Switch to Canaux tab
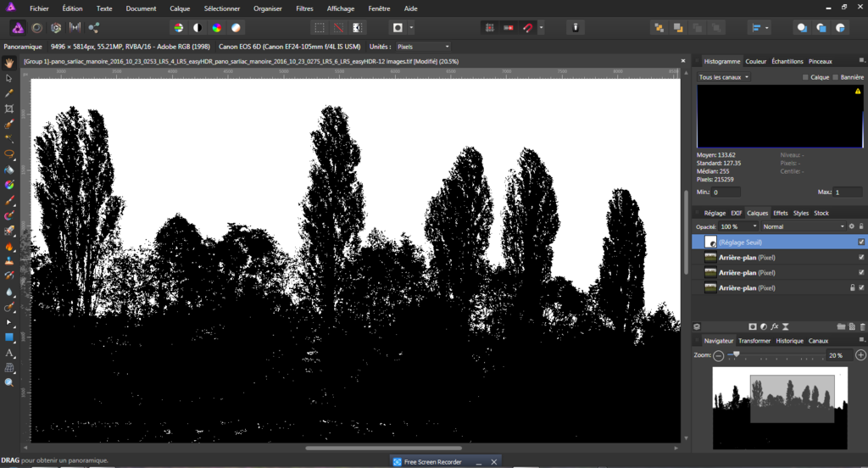The width and height of the screenshot is (868, 468). pyautogui.click(x=818, y=341)
